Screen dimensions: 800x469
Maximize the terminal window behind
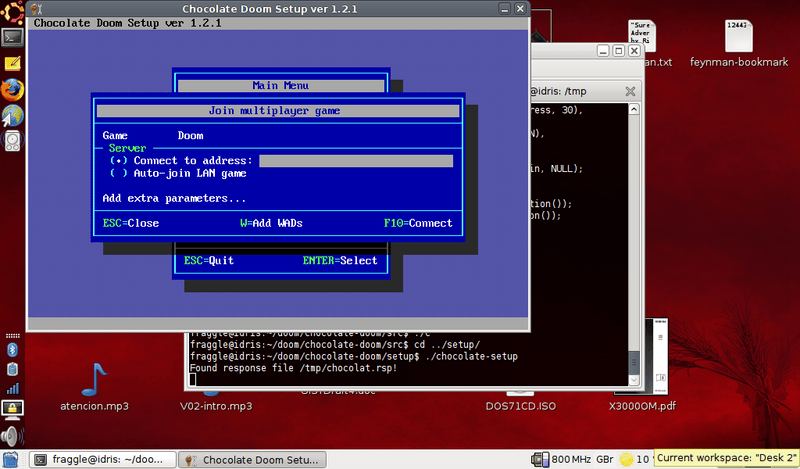(618, 51)
